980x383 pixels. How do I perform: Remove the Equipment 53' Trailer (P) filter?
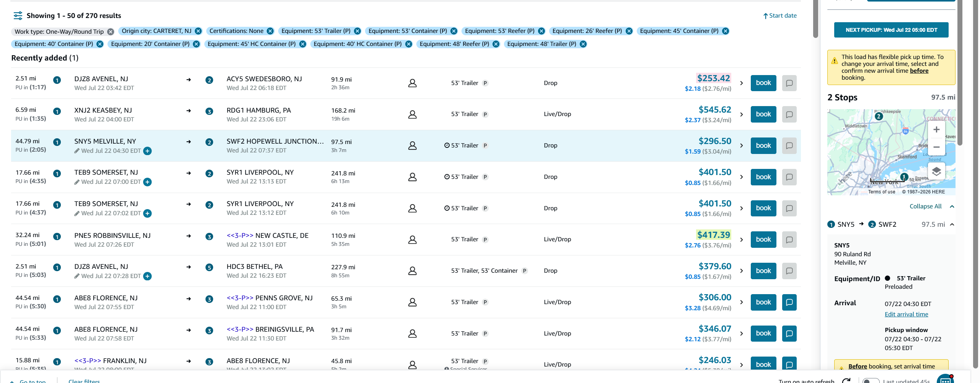[x=357, y=31]
